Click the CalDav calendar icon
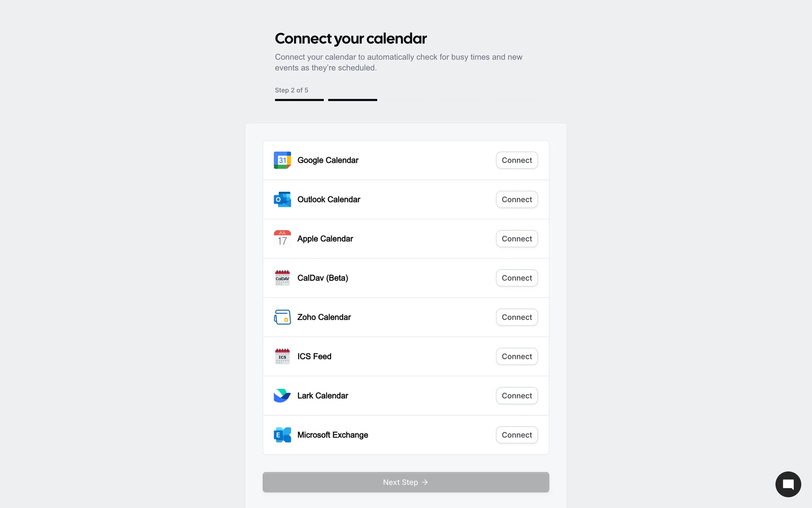 click(x=282, y=278)
